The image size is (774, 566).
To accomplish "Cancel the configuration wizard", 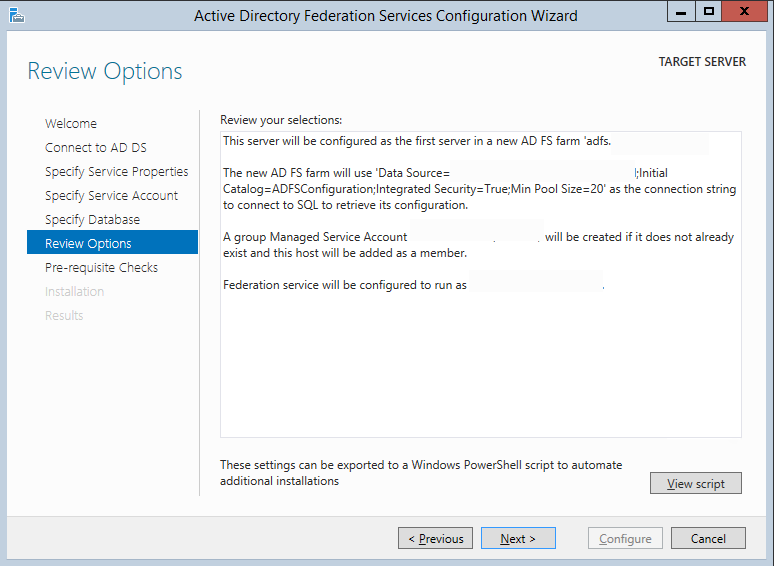I will (x=708, y=539).
